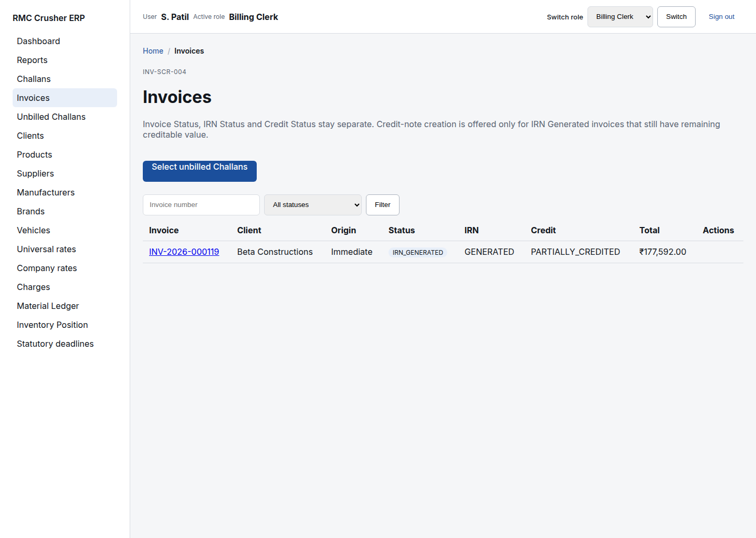Apply the invoice Filter button

coord(383,205)
